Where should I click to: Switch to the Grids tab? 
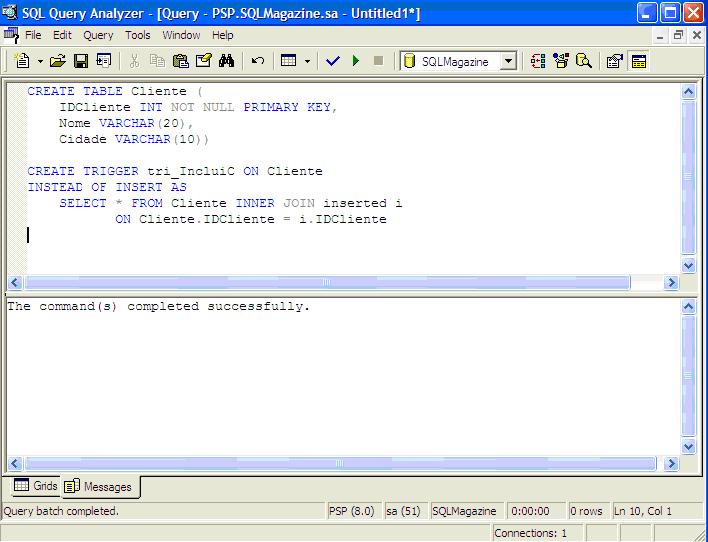point(35,486)
